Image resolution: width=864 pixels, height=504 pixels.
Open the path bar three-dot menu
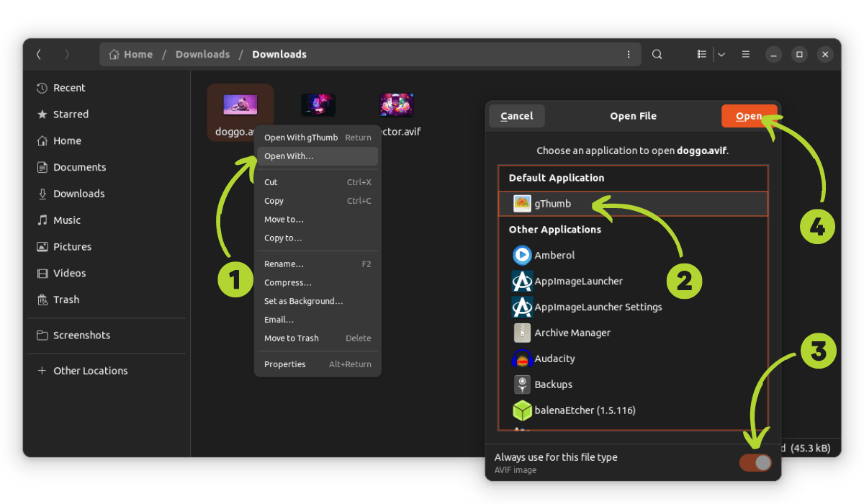click(629, 55)
